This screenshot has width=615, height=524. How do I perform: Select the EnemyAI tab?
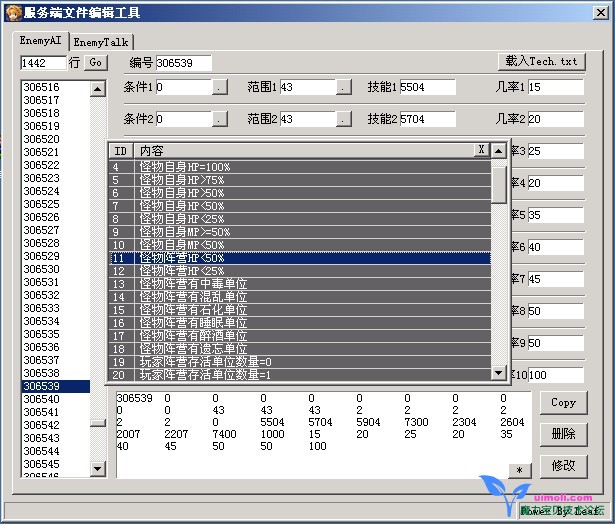41,41
